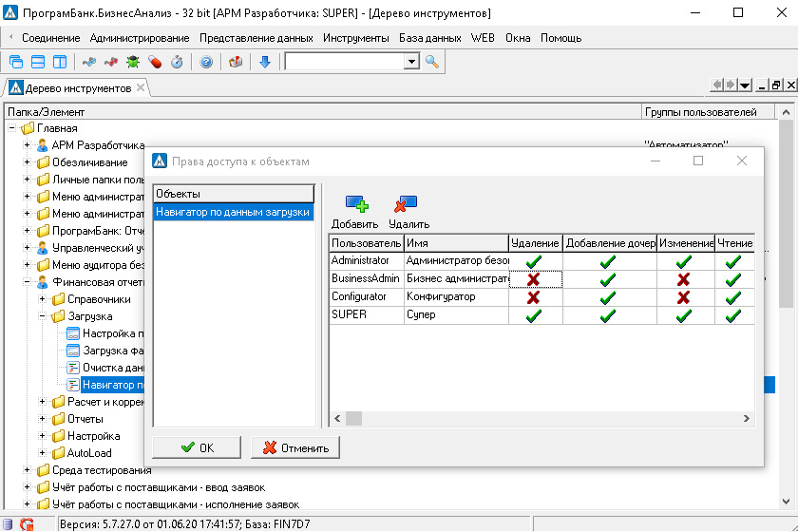
Task: Click the red-white capsule toolbar icon
Action: point(155,62)
